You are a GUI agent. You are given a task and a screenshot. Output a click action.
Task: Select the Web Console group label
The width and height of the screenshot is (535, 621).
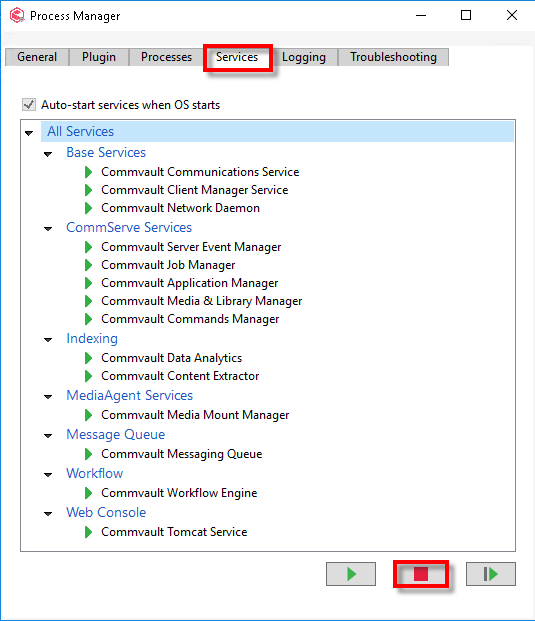[x=106, y=512]
